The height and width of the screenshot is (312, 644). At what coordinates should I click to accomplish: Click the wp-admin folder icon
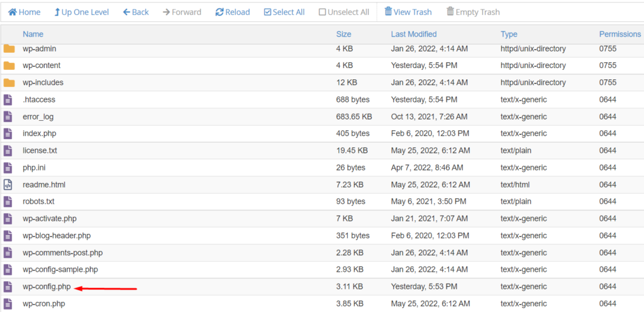click(9, 49)
